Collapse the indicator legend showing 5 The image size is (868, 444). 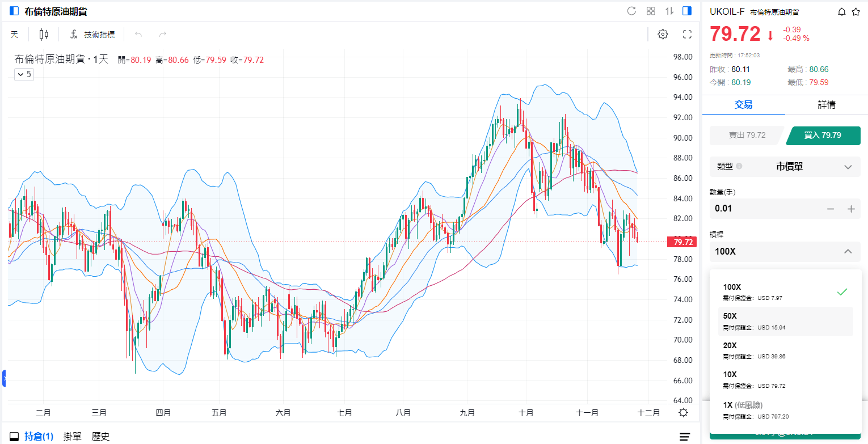[x=24, y=74]
